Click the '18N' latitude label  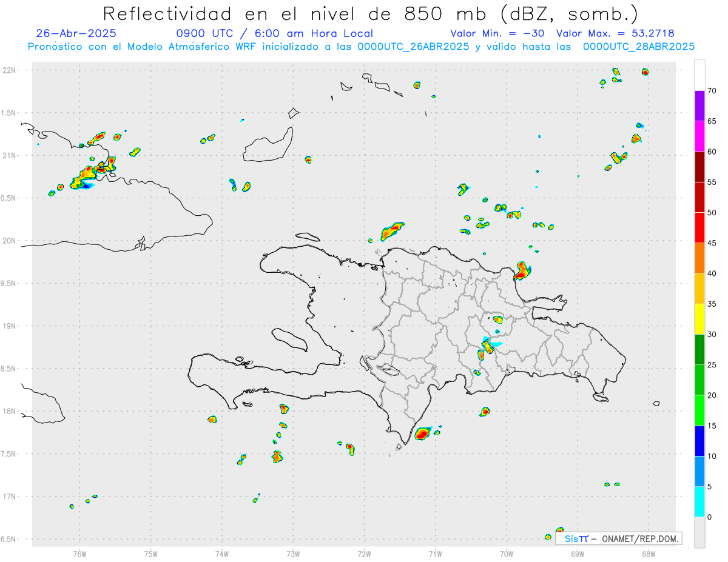(x=10, y=412)
